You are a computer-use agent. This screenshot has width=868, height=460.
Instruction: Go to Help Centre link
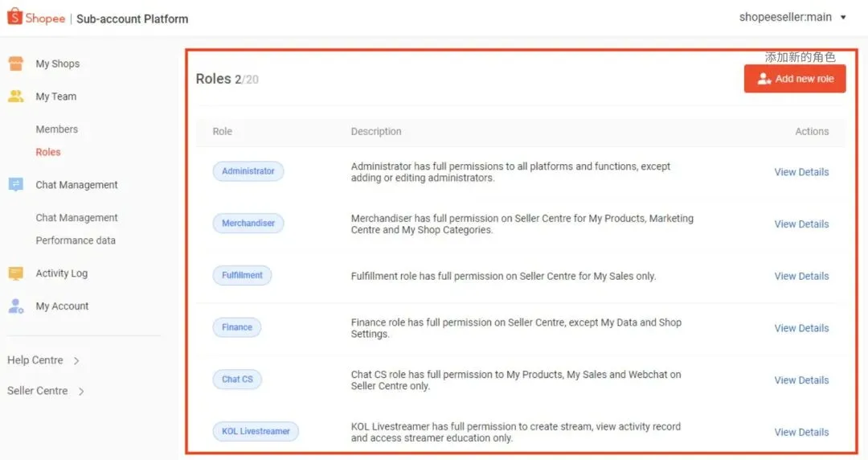tap(35, 360)
